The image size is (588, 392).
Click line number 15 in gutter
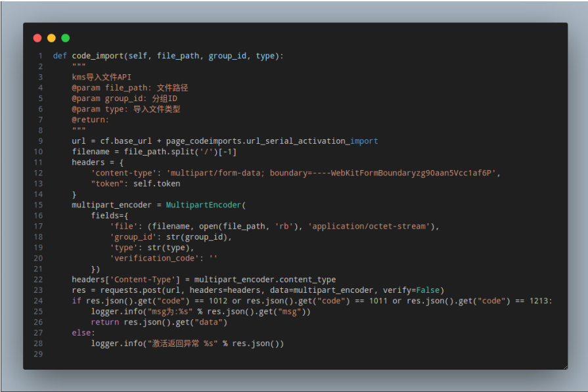(38, 205)
